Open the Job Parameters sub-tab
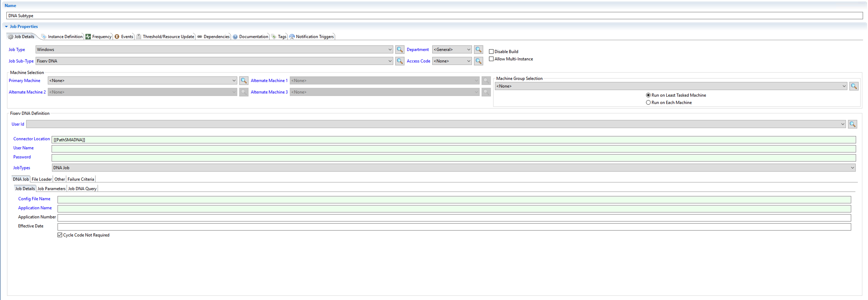 [x=51, y=189]
